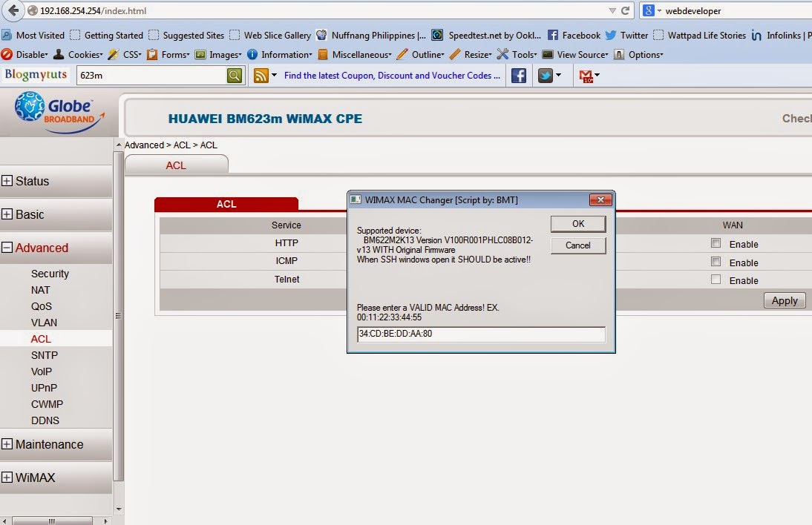Click Cancel in WIMAX MAC Changer dialog

click(x=578, y=245)
